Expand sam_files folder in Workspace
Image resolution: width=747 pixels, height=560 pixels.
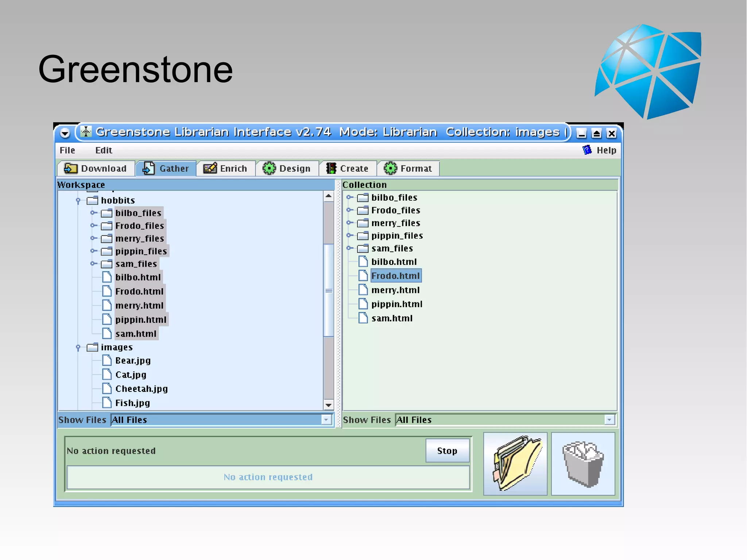(93, 263)
